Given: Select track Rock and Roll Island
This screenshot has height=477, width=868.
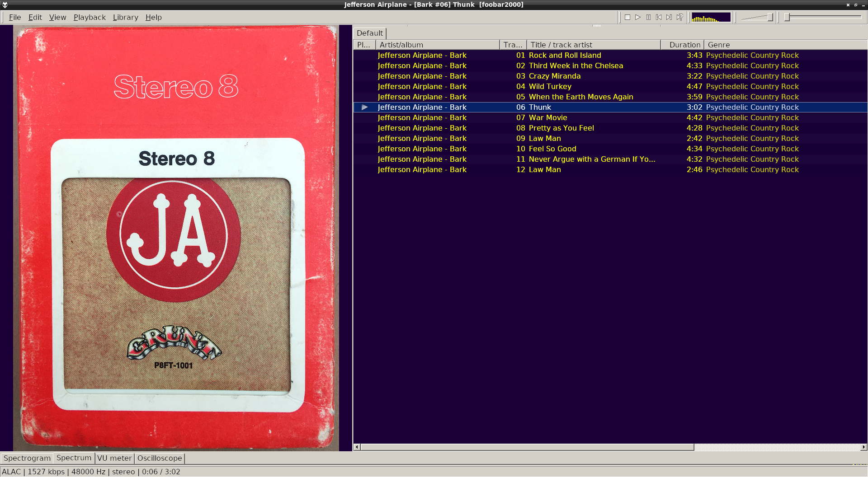Looking at the screenshot, I should click(x=610, y=55).
